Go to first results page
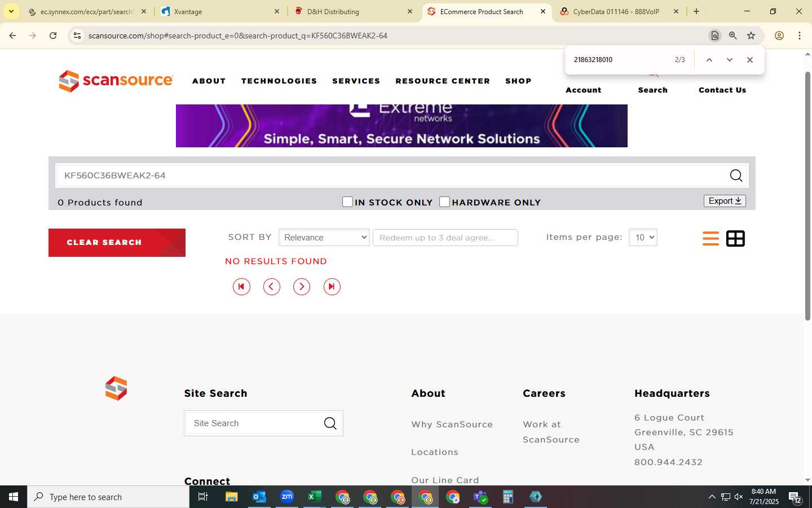 (x=241, y=287)
